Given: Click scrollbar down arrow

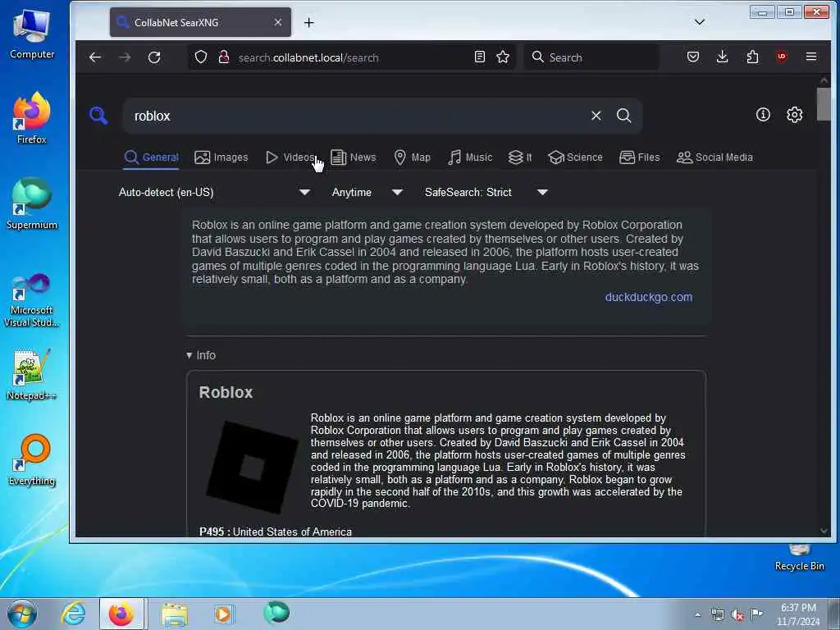Looking at the screenshot, I should [x=824, y=531].
